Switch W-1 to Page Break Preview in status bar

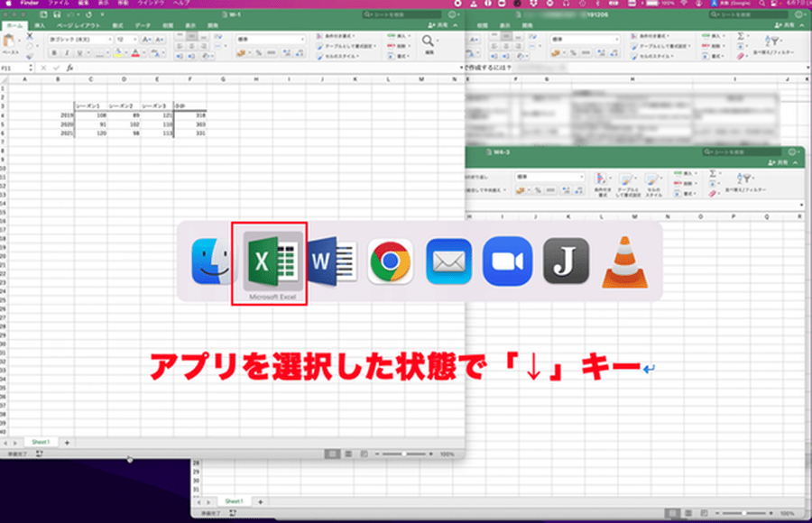point(364,454)
